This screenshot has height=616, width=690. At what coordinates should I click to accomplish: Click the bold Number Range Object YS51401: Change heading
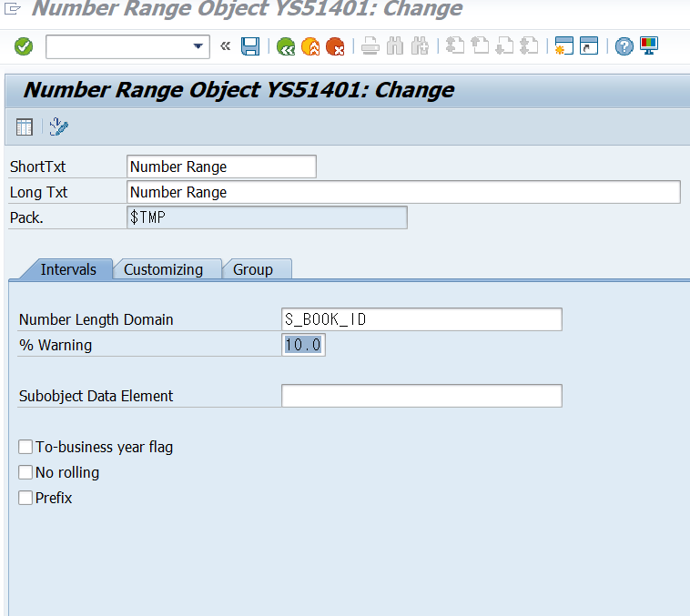tap(238, 90)
